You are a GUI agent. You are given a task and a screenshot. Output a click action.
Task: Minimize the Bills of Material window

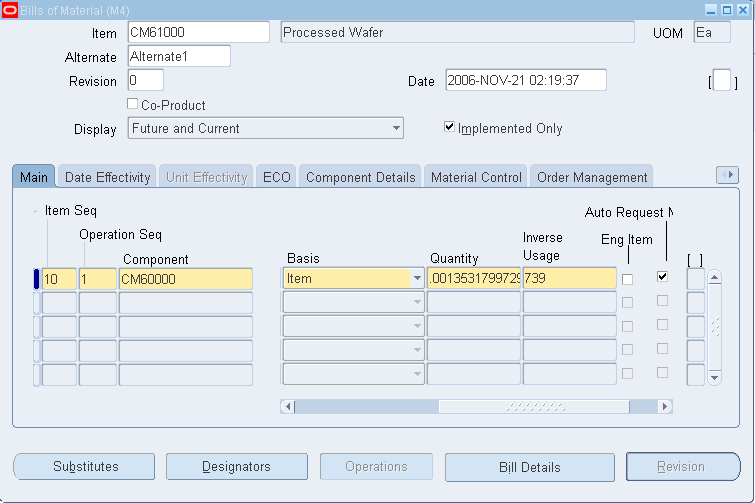[x=711, y=10]
